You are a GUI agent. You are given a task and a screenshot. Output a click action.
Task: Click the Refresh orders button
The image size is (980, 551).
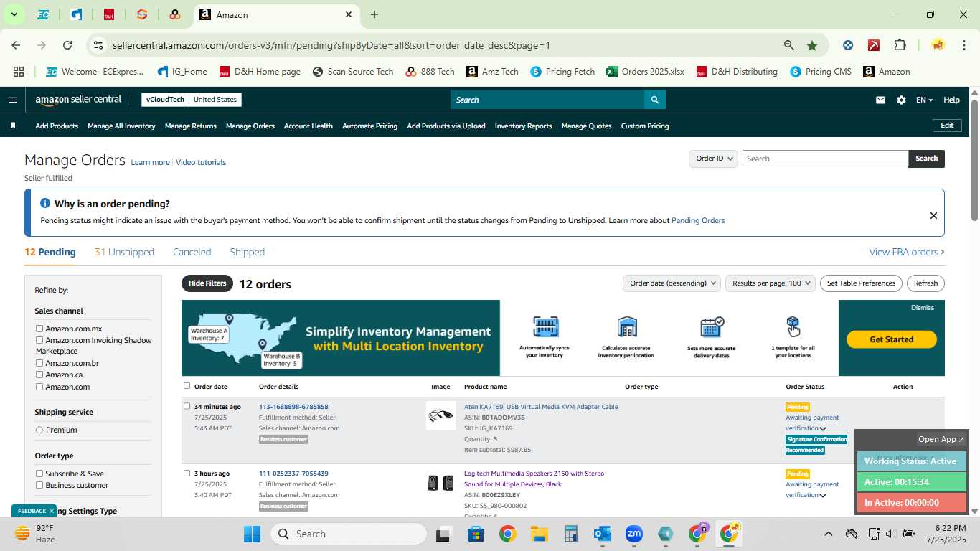click(925, 283)
